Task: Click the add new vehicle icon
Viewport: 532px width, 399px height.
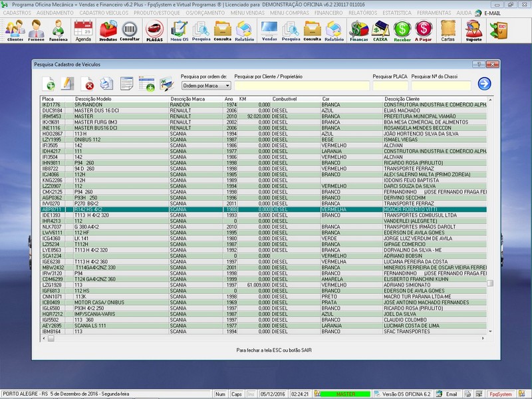Action: point(49,84)
